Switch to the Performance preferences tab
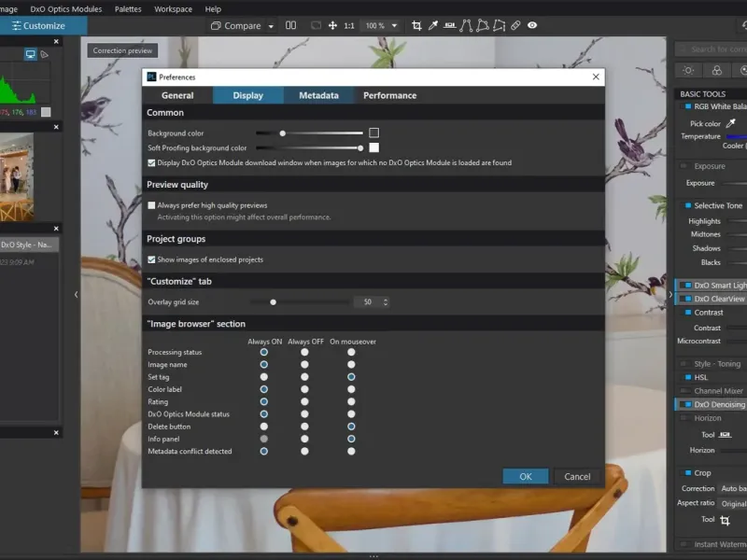 coord(389,96)
